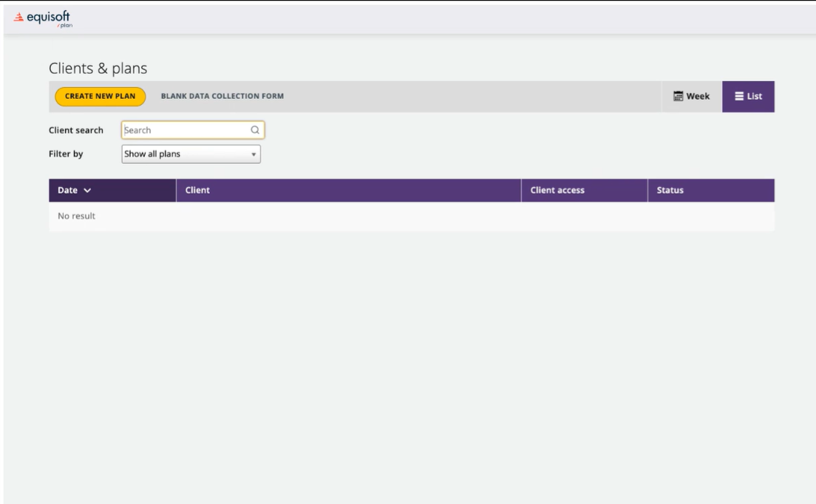Click the No result row
The width and height of the screenshot is (816, 504).
pos(77,216)
